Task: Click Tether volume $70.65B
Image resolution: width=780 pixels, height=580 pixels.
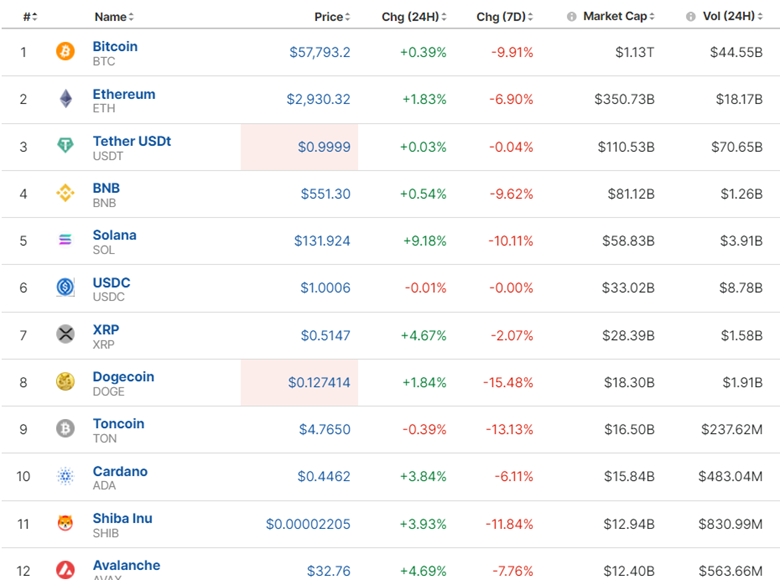Action: point(737,147)
